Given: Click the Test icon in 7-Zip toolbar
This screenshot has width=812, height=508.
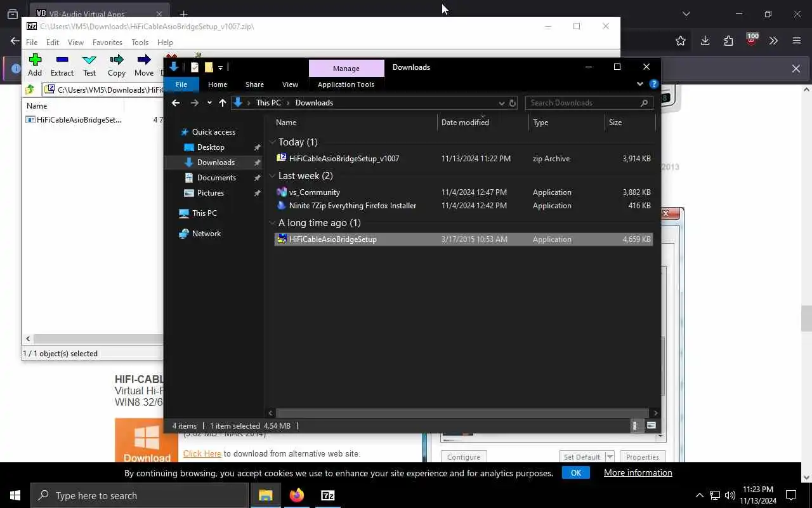Looking at the screenshot, I should pyautogui.click(x=89, y=60).
